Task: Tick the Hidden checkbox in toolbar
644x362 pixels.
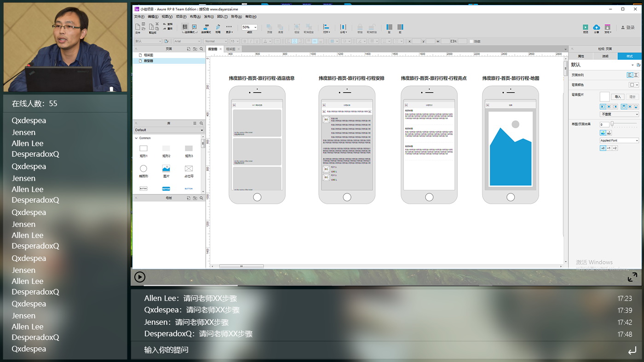Action: pos(471,41)
